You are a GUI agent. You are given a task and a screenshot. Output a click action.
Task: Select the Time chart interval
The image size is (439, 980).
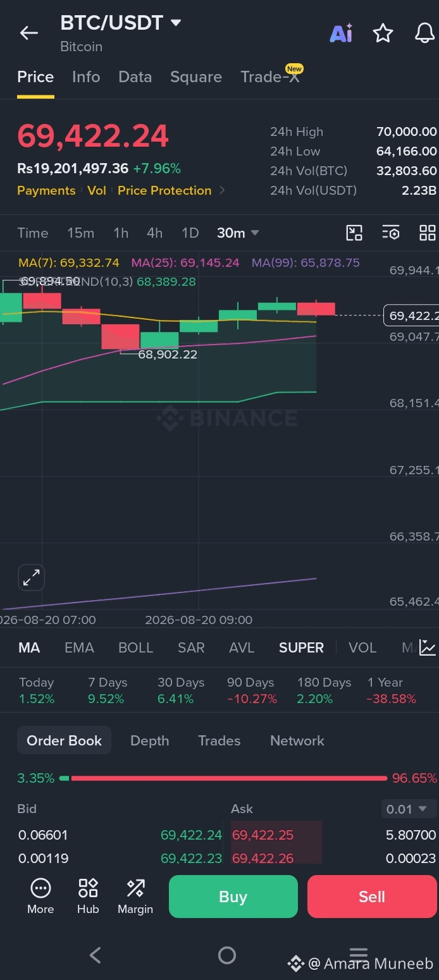pyautogui.click(x=33, y=233)
